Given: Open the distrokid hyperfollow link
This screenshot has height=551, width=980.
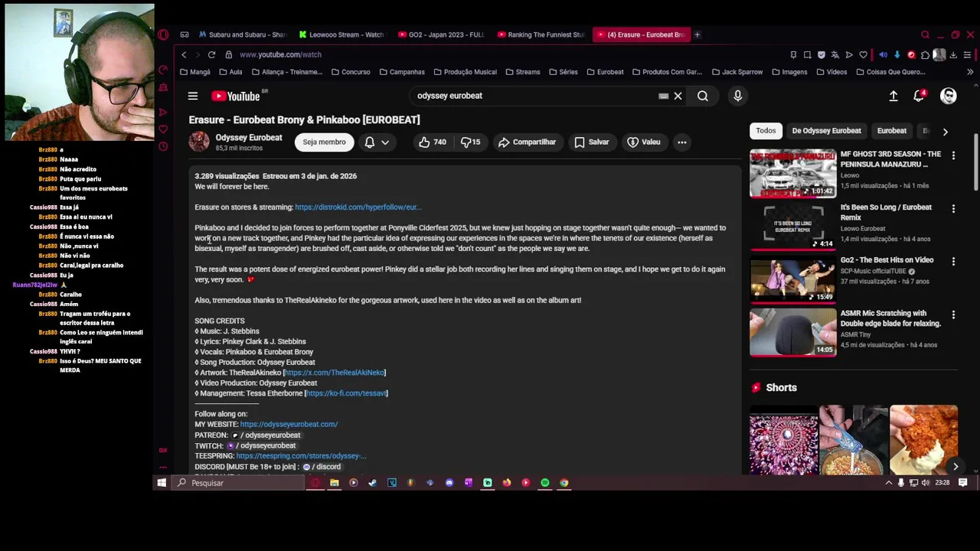Looking at the screenshot, I should (358, 207).
